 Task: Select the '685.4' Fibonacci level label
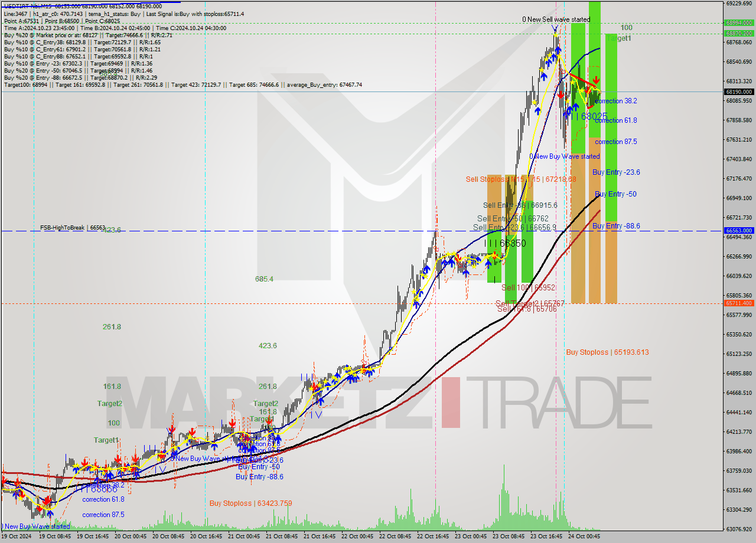[x=264, y=279]
